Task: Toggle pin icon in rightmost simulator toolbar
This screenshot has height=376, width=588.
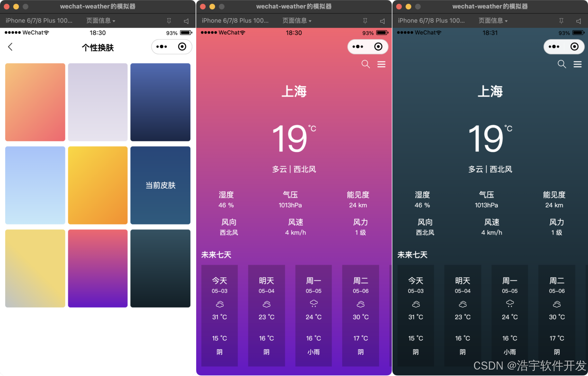Action: click(x=561, y=21)
